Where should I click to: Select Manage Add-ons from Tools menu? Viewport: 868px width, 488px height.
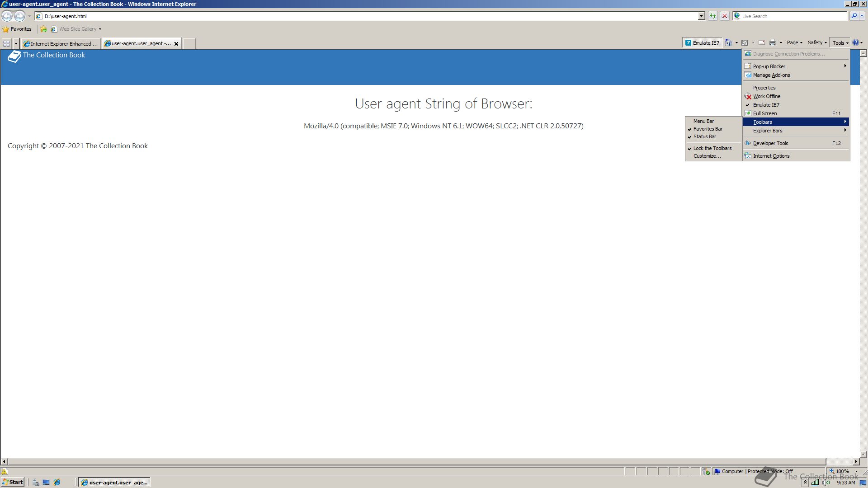[x=796, y=75]
